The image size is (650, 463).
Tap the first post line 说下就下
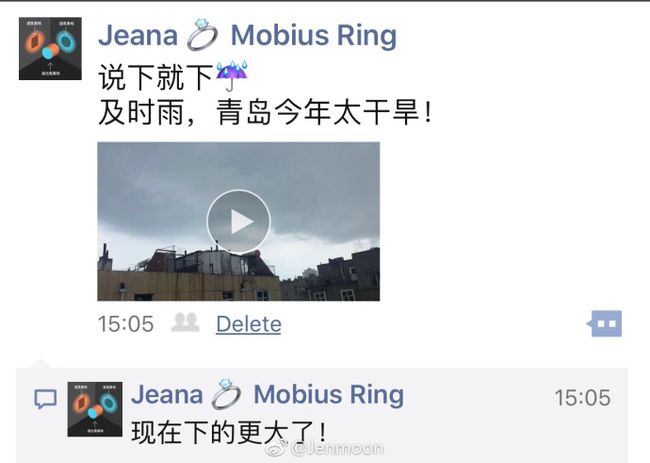click(x=156, y=77)
